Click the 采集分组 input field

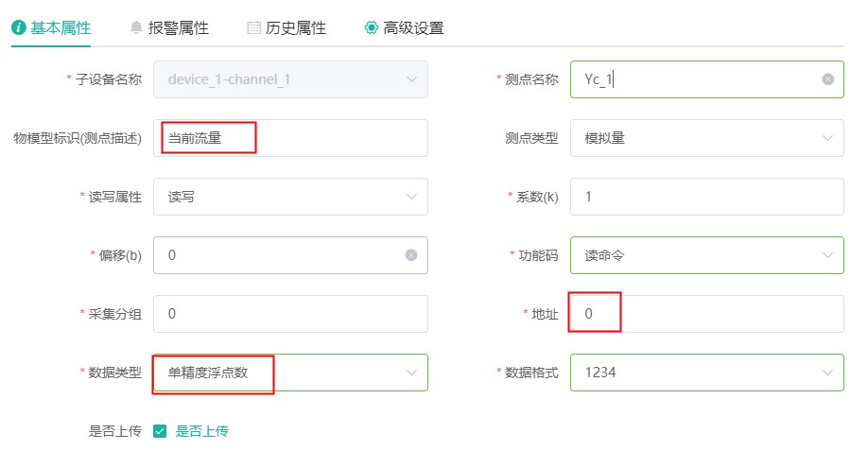pos(290,314)
